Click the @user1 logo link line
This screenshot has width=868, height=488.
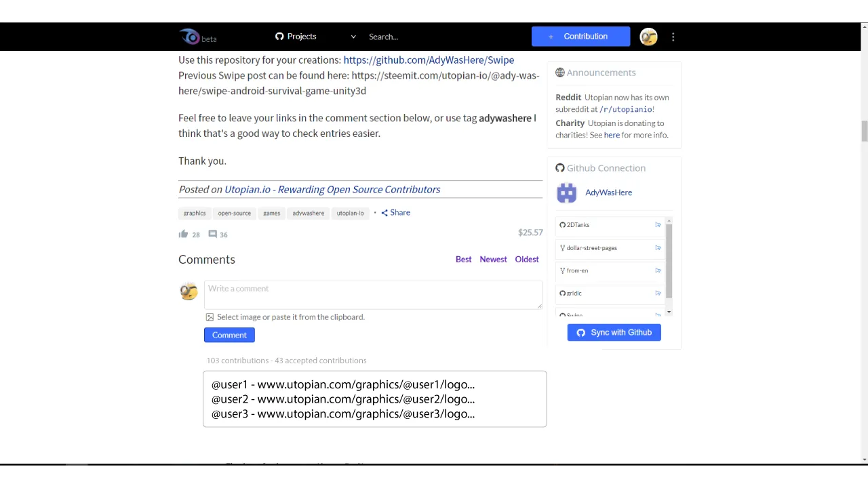point(343,384)
